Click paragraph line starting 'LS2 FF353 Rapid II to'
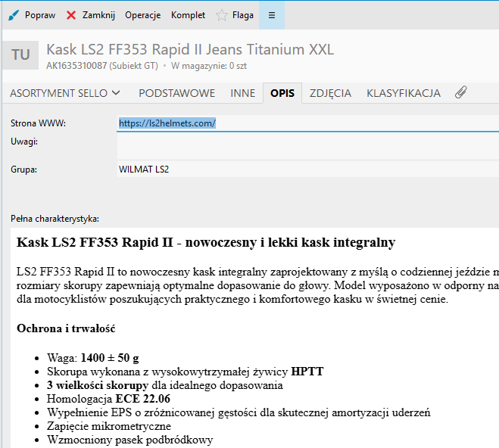This screenshot has width=499, height=448. (x=257, y=272)
